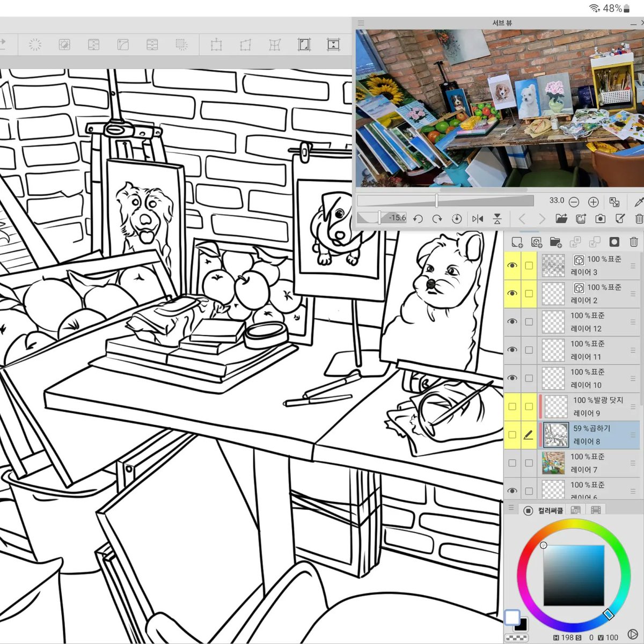Viewport: 644px width, 644px height.
Task: Toggle HSV mode with the play-triangle icon
Action: (x=633, y=635)
